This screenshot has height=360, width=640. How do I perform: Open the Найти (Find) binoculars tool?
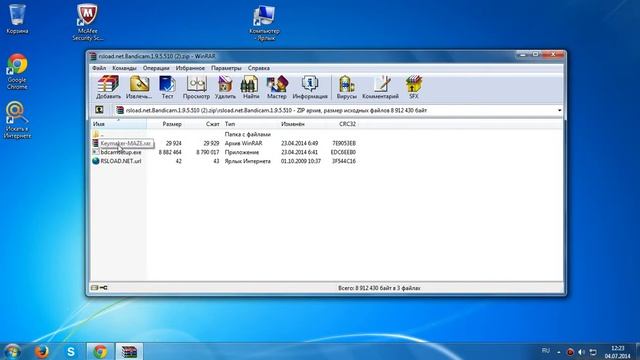pos(251,87)
